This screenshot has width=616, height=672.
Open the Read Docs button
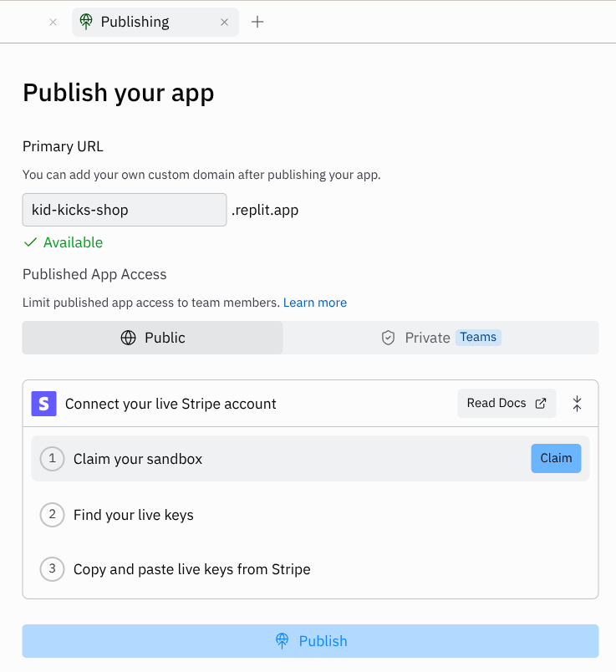(x=507, y=404)
